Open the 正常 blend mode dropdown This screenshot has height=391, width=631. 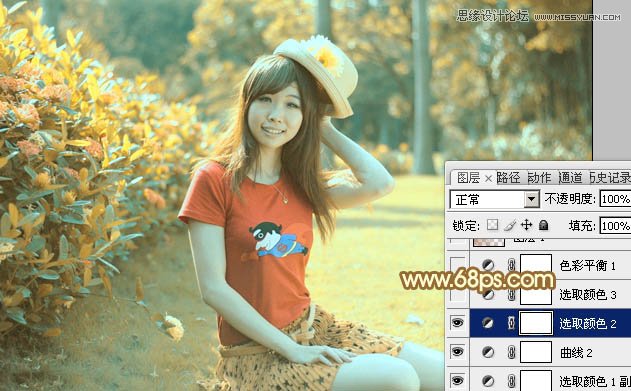click(532, 199)
